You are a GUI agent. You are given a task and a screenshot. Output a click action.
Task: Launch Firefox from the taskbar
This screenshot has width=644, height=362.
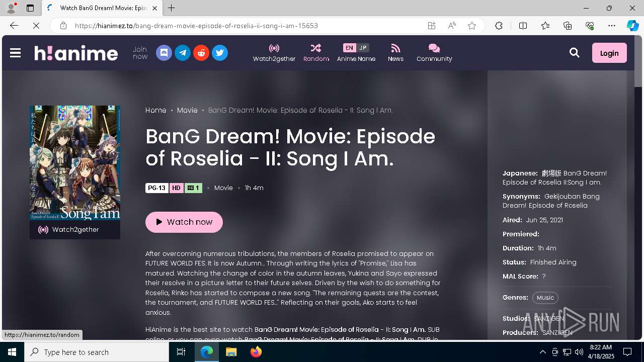coord(256,352)
